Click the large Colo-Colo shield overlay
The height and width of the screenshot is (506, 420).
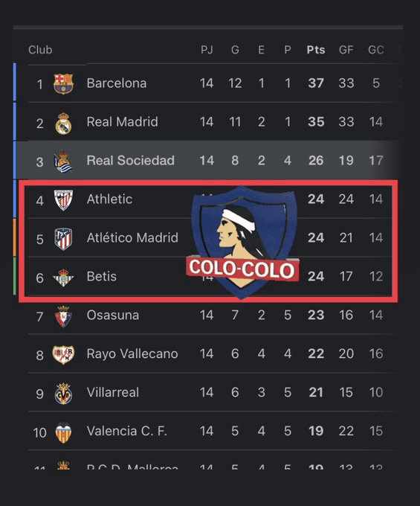point(242,242)
